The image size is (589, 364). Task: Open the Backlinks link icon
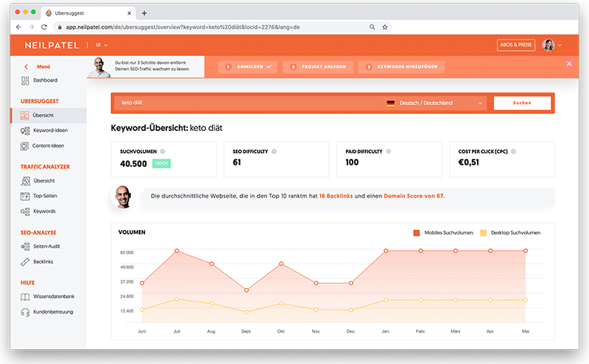point(25,262)
